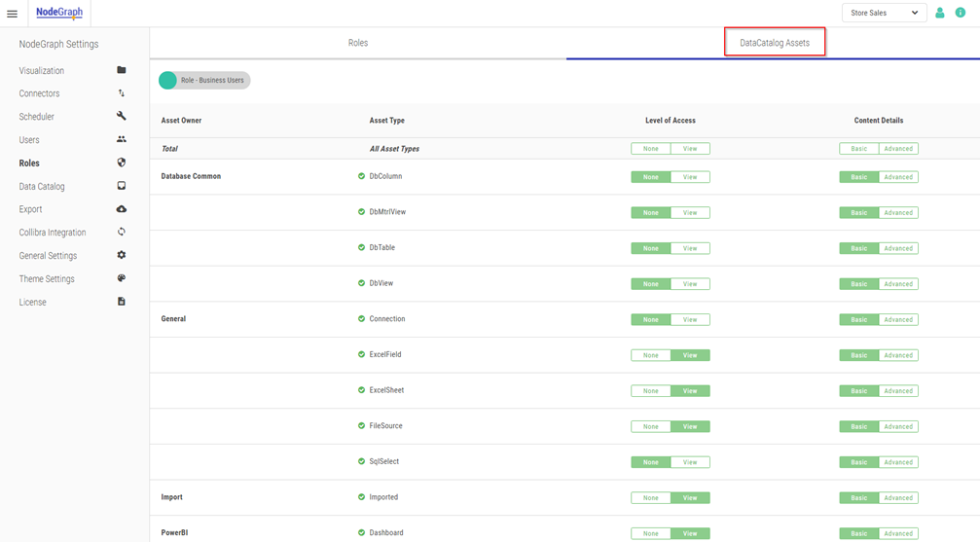Click green check icon beside DbMtrlView
This screenshot has height=542, width=980.
click(x=361, y=212)
